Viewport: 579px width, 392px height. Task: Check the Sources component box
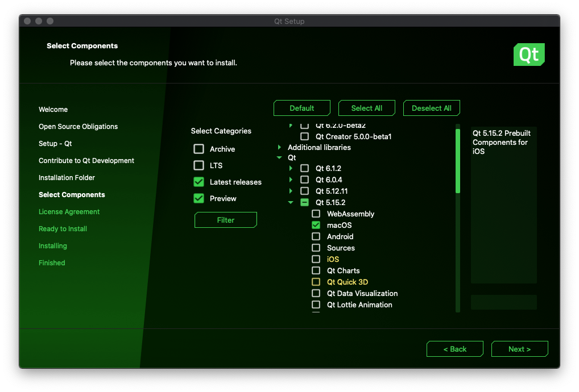click(316, 248)
